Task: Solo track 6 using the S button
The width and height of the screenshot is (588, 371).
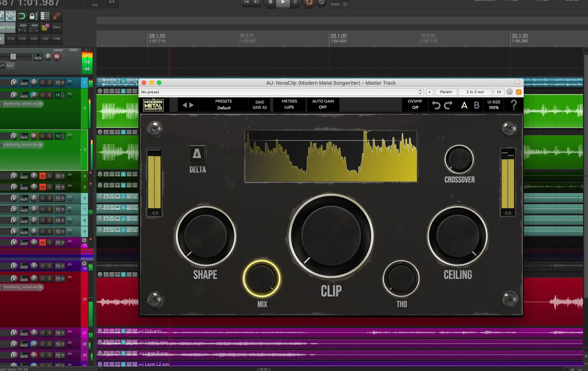Action: pyautogui.click(x=49, y=198)
